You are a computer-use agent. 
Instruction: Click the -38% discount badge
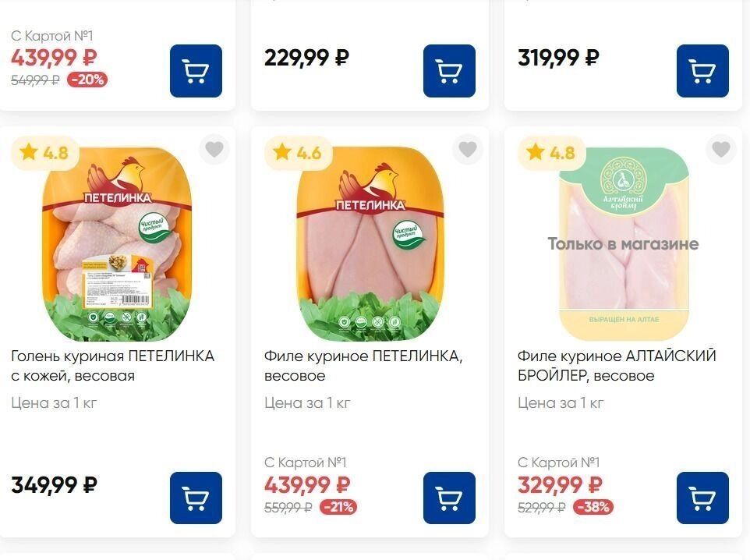click(x=593, y=506)
